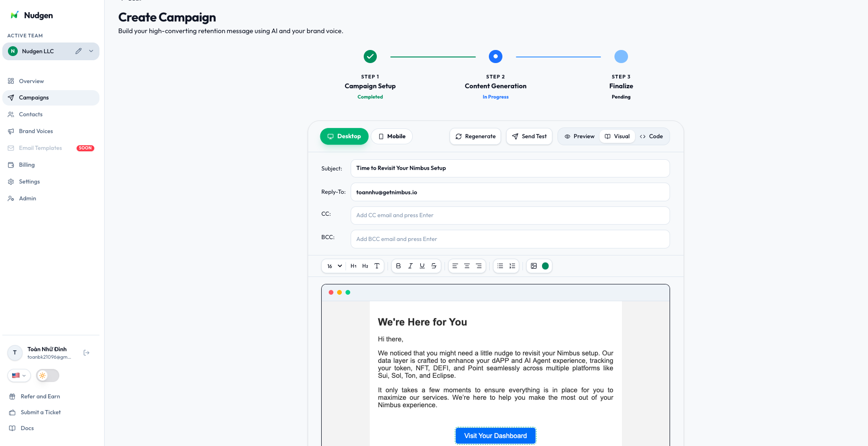This screenshot has width=868, height=446.
Task: Edit the Nudgen LLC team name pencil icon
Action: pyautogui.click(x=78, y=51)
